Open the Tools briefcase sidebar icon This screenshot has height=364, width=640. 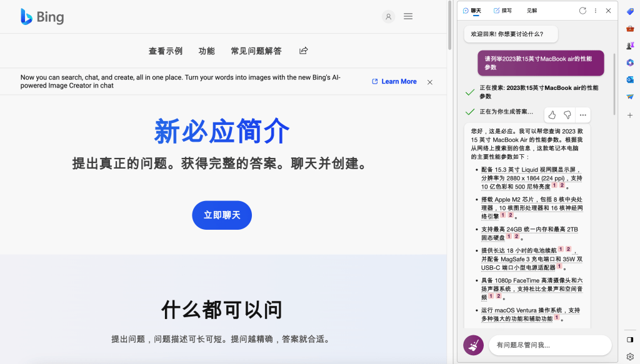[630, 29]
